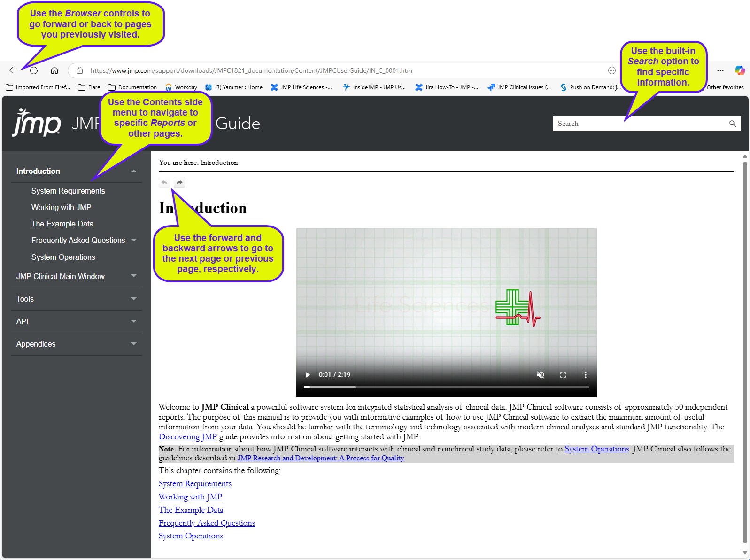This screenshot has width=750, height=560.
Task: View site information lock icon in address bar
Action: 80,70
